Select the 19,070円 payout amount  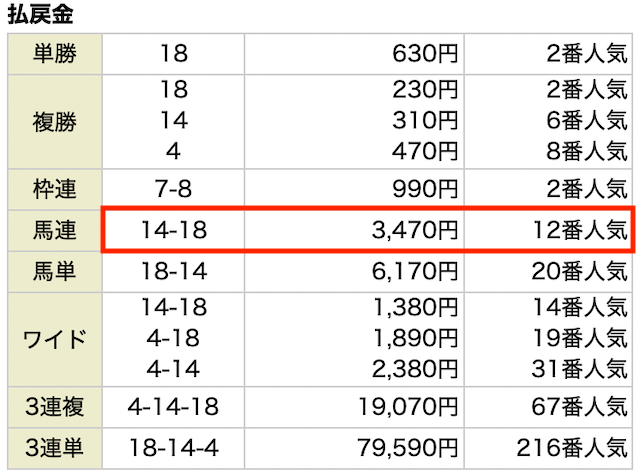tap(408, 407)
